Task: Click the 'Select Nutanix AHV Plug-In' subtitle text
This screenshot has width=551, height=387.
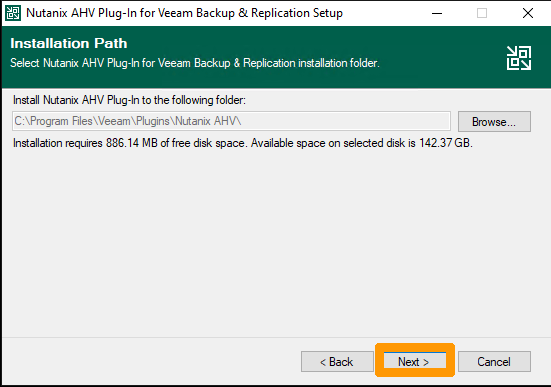Action: [195, 63]
